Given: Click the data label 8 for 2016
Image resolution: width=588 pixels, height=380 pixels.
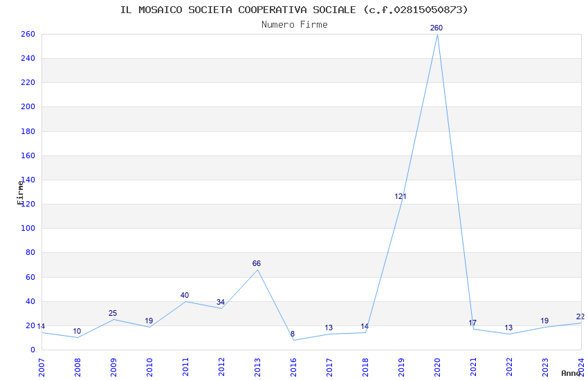Looking at the screenshot, I should coord(293,334).
